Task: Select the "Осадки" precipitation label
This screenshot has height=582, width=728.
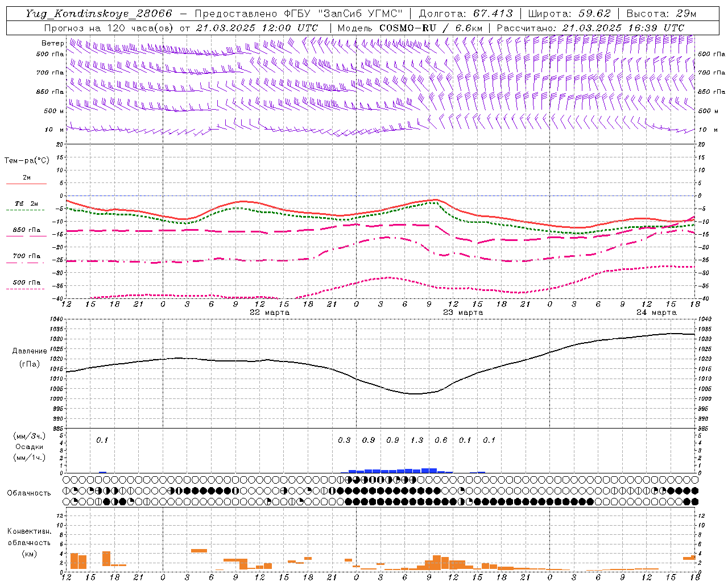Action: tap(29, 447)
